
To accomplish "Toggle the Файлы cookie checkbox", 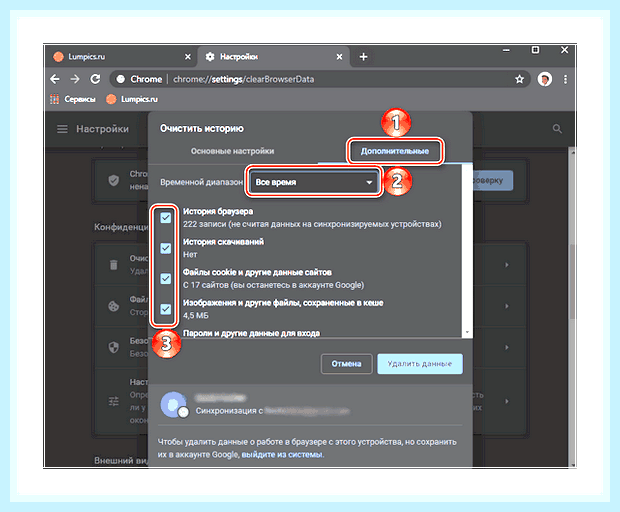I will point(166,279).
